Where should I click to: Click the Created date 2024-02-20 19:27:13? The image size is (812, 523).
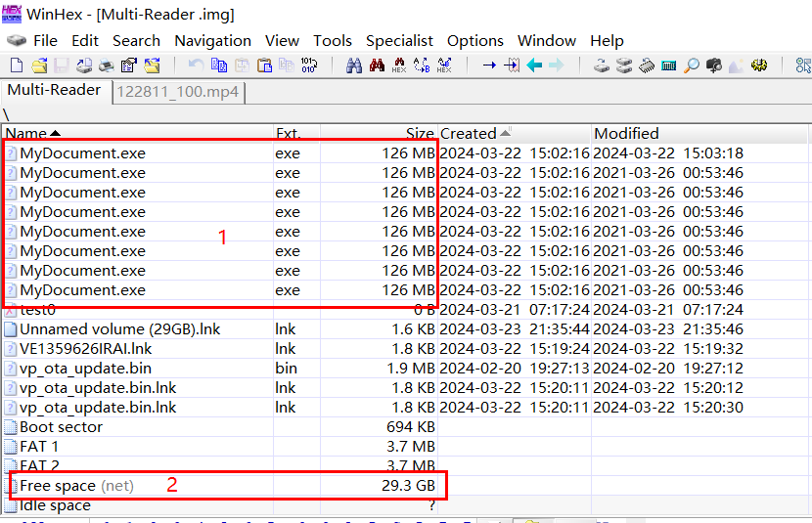(x=515, y=369)
